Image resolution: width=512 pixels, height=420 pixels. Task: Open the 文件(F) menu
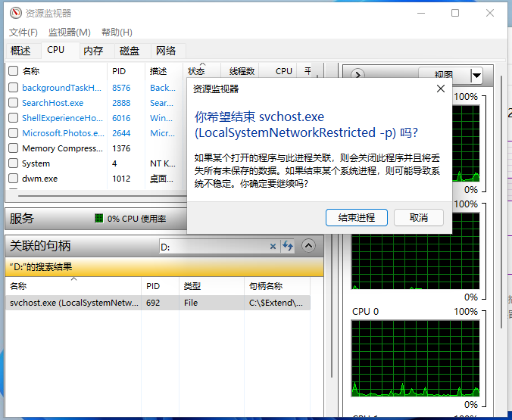point(23,32)
